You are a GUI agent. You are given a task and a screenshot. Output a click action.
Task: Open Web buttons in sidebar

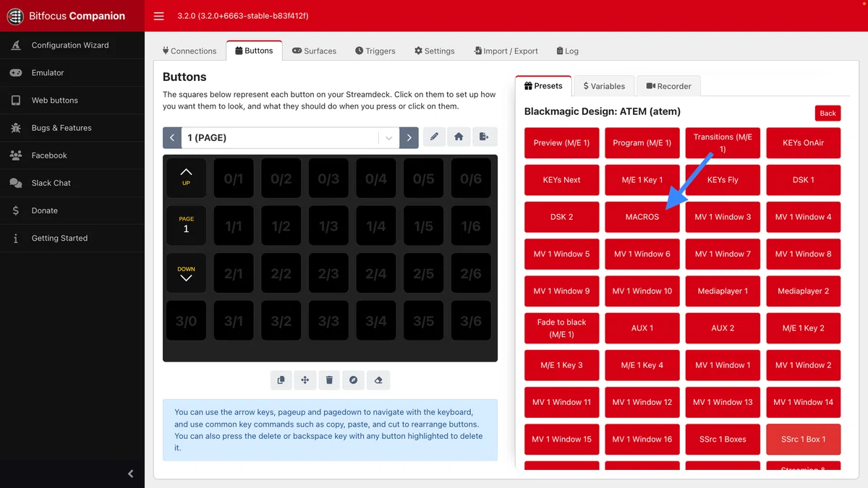point(72,100)
